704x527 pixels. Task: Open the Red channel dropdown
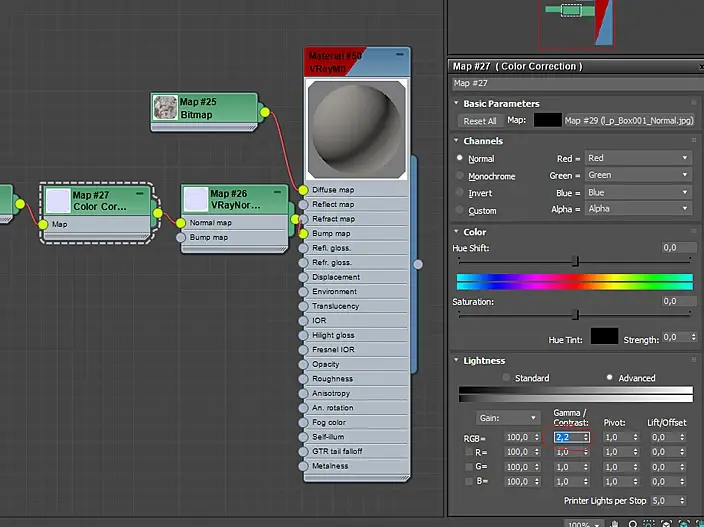[638, 158]
